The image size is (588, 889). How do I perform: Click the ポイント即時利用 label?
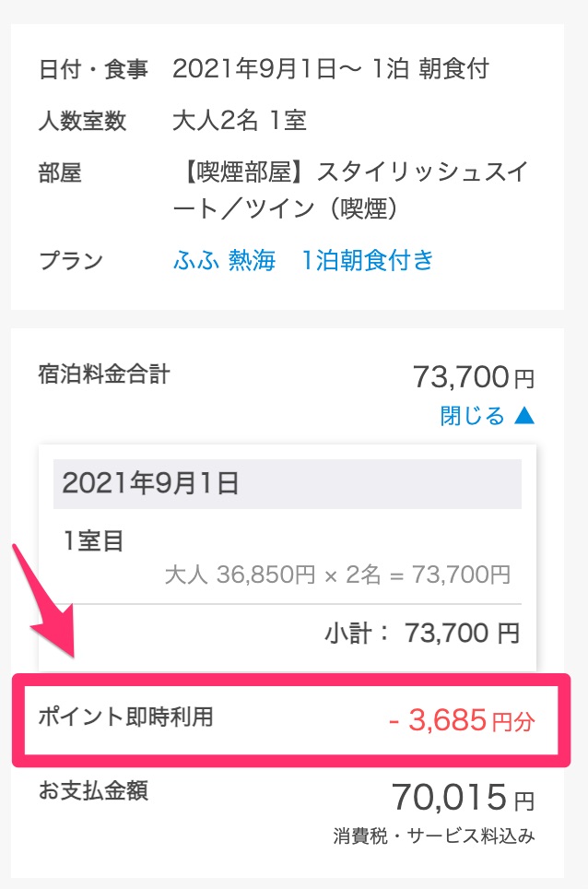pyautogui.click(x=125, y=717)
